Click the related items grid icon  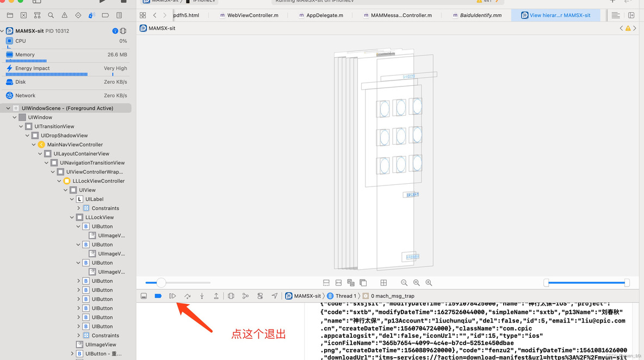[143, 15]
